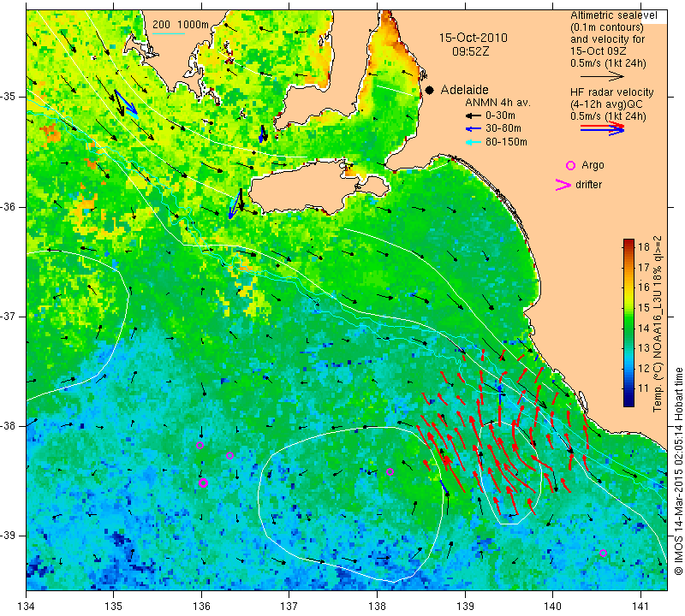The height and width of the screenshot is (616, 685).
Task: Click the '(4-12h avg)QC' text
Action: 606,104
